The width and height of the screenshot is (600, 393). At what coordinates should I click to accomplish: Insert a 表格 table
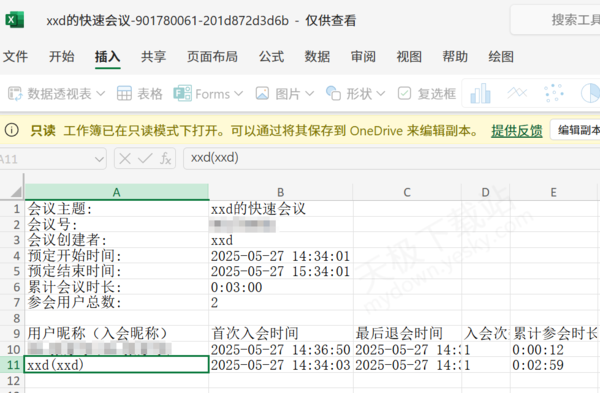[x=139, y=93]
